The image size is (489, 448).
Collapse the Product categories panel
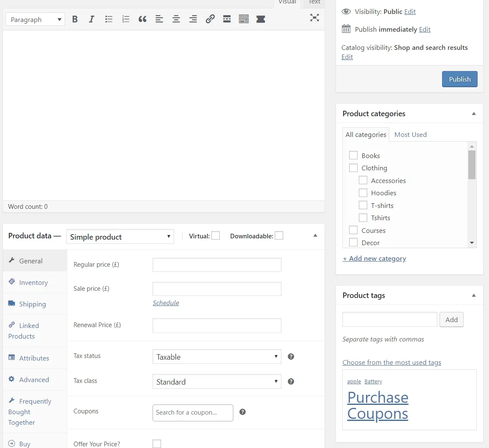point(474,114)
